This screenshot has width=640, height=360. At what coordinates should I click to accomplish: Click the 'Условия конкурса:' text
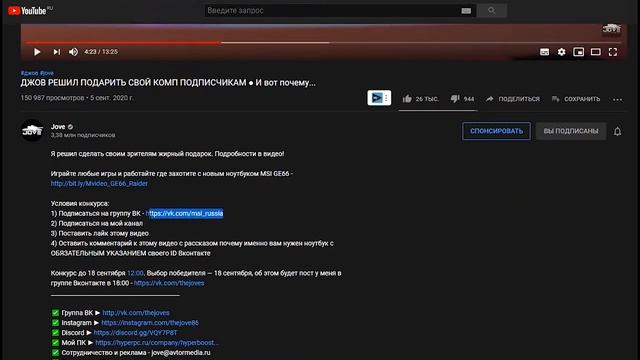pos(80,203)
